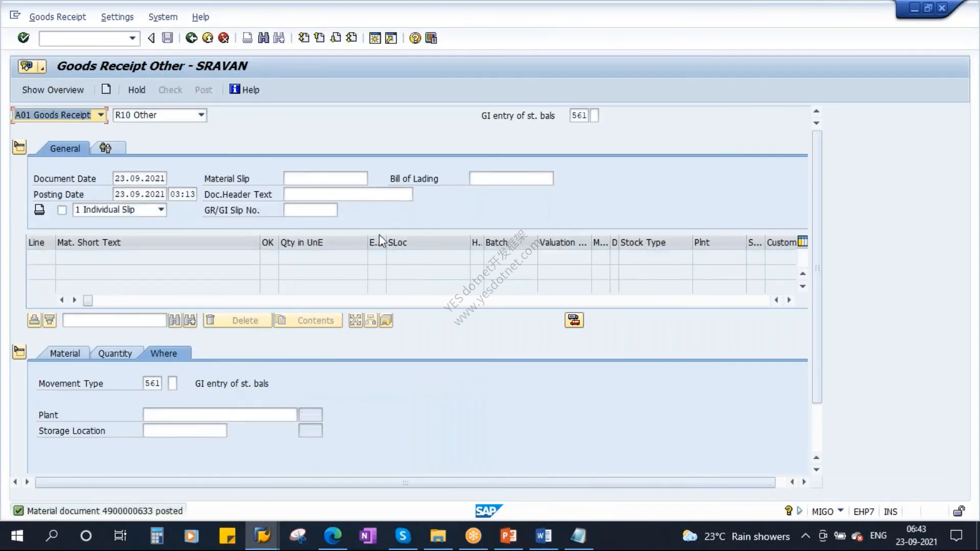Click the table column configuration icon

point(802,241)
